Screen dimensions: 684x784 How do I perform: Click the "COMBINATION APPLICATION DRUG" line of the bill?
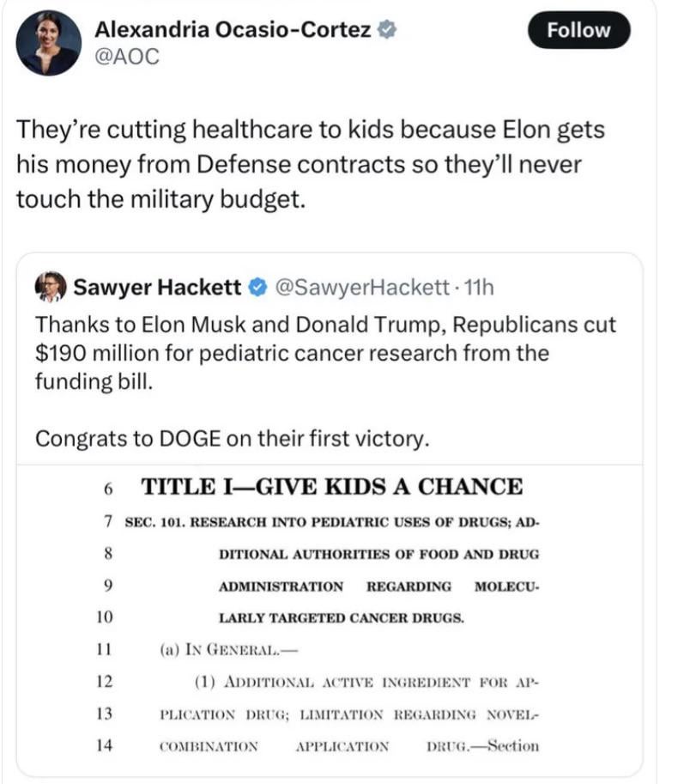point(349,745)
